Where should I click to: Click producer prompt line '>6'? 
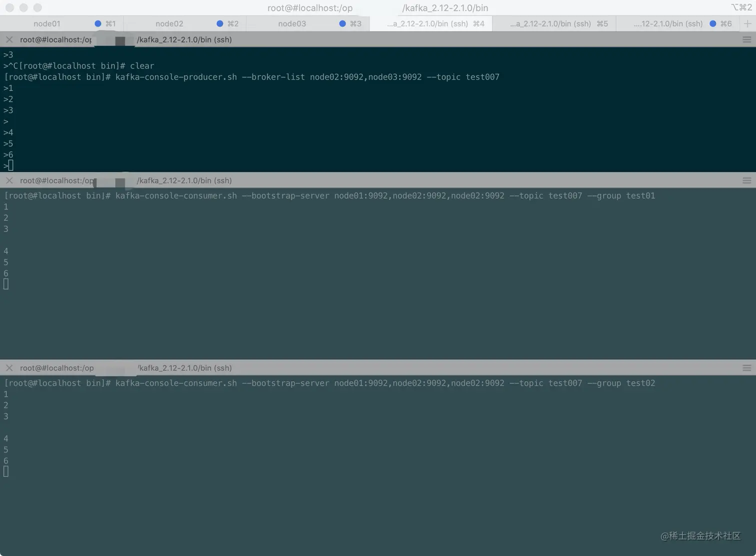(8, 155)
